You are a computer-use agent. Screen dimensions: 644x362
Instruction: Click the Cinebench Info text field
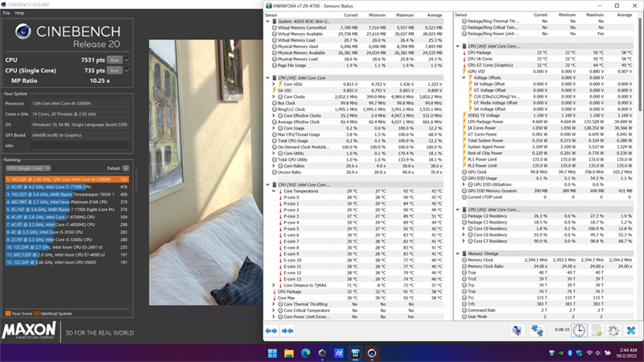pos(80,146)
